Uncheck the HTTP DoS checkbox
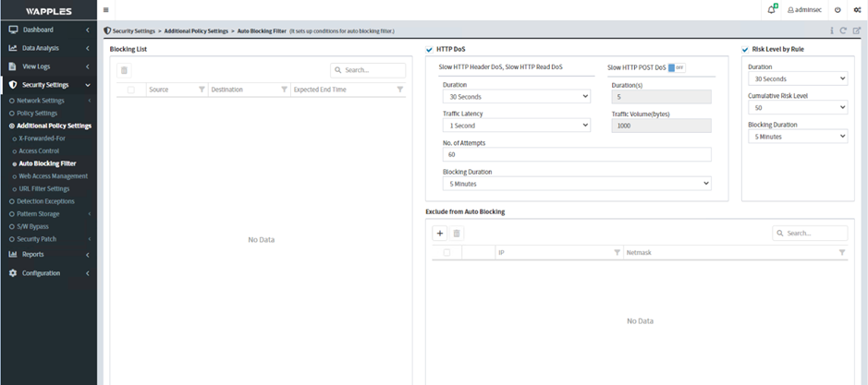The width and height of the screenshot is (868, 385). (x=429, y=49)
